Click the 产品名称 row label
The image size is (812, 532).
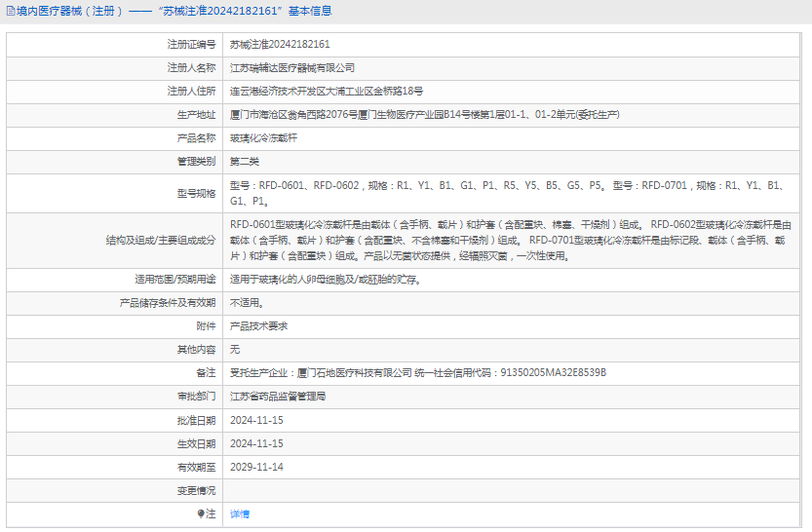(x=196, y=138)
